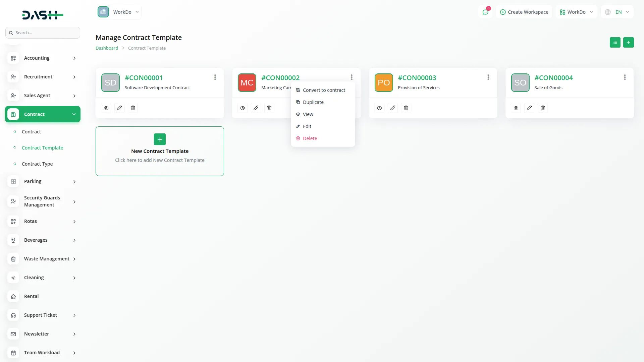Click the sidebar Search field
Screen dimensions: 644x362
43,33
